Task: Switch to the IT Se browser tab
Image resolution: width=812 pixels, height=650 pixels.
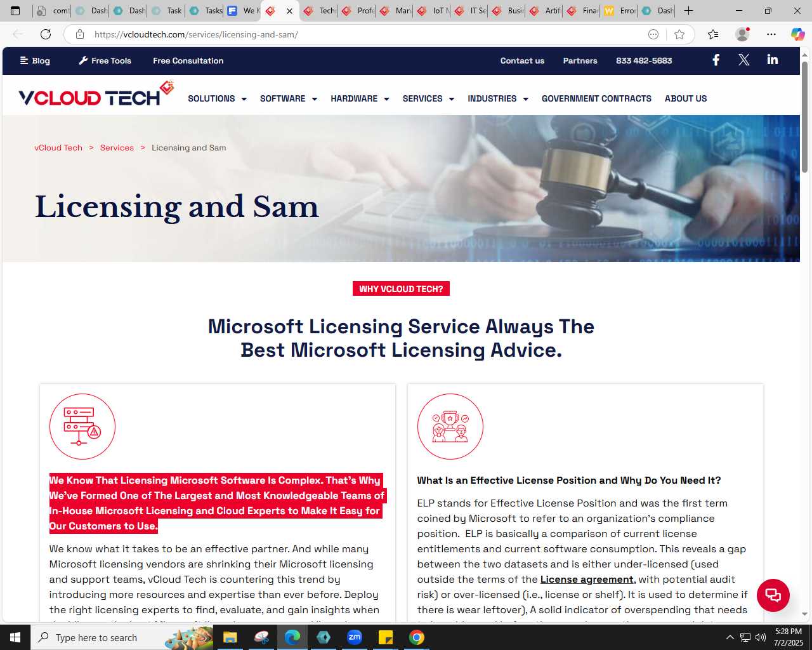Action: tap(471, 11)
